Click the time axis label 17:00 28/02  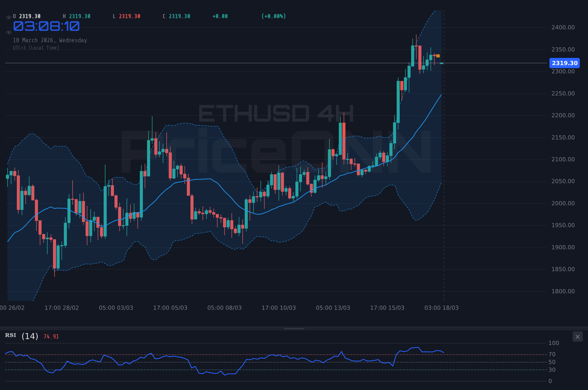62,308
